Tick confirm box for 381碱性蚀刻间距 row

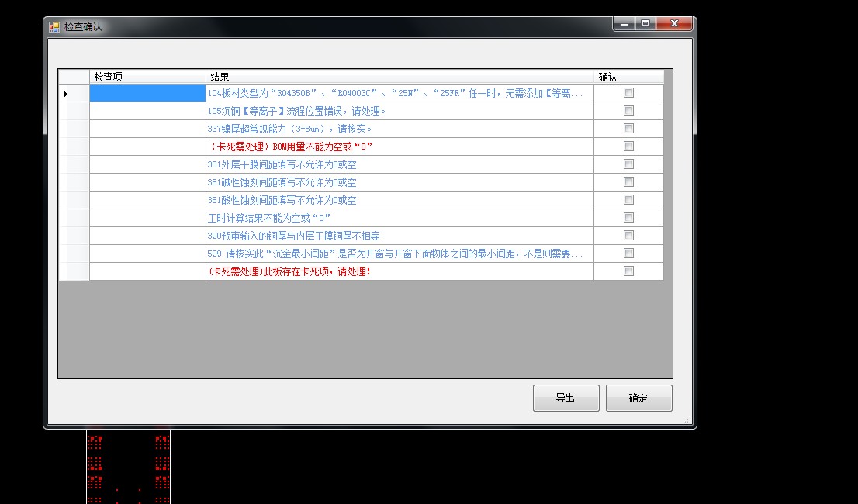tap(628, 182)
